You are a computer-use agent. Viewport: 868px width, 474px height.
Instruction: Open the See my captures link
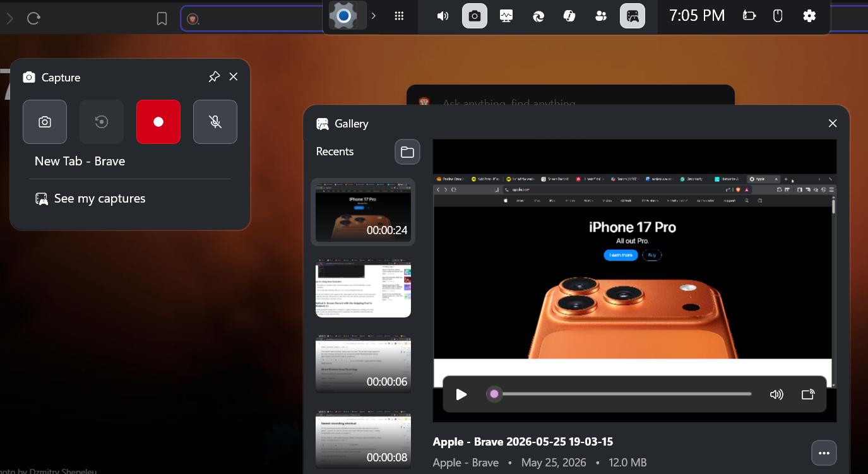pyautogui.click(x=90, y=199)
